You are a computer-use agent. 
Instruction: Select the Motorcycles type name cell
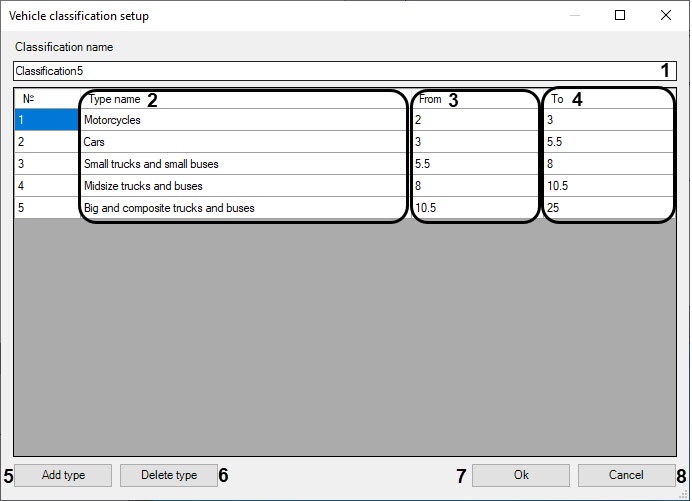pos(246,120)
